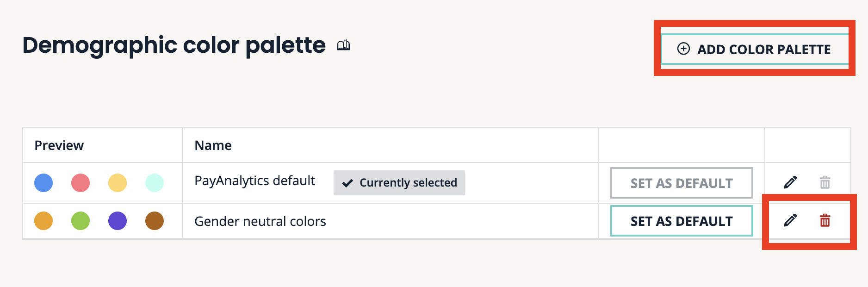
Task: Click the Name column header
Action: [x=213, y=145]
